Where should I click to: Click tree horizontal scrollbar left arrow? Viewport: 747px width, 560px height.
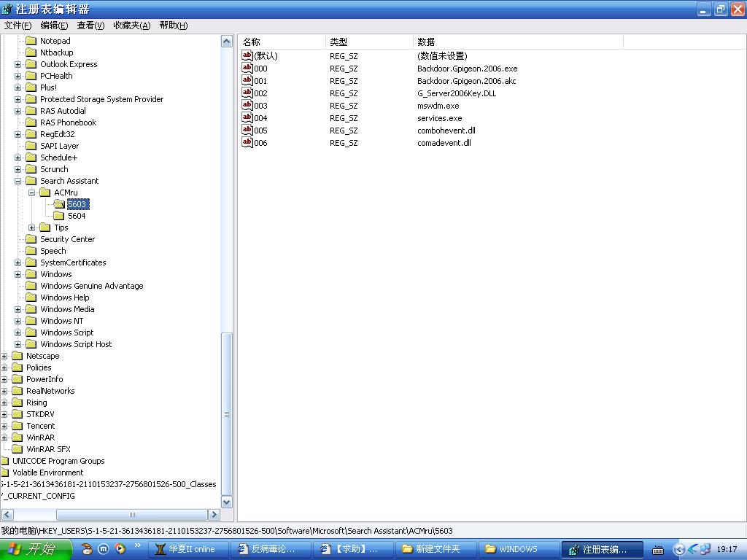(x=7, y=515)
